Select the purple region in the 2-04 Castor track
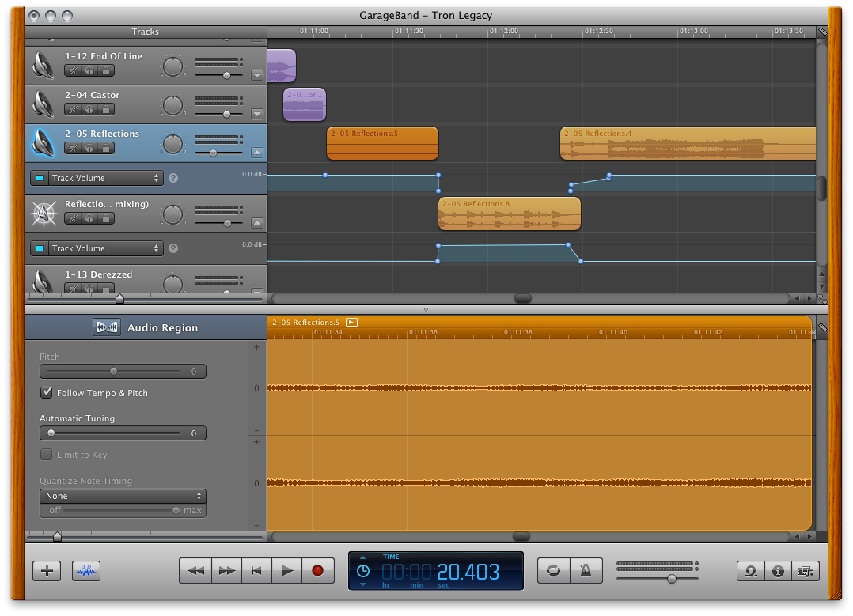Viewport: 853px width, 616px height. coord(305,104)
